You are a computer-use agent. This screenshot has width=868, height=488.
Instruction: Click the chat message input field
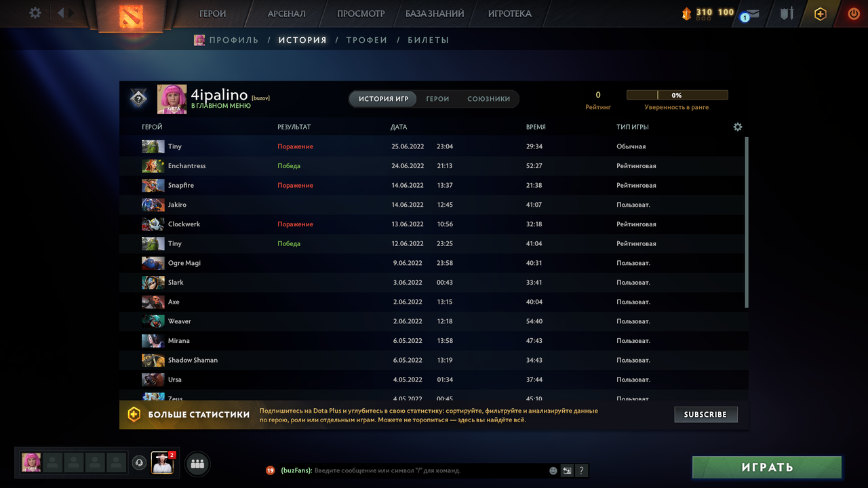(430, 470)
